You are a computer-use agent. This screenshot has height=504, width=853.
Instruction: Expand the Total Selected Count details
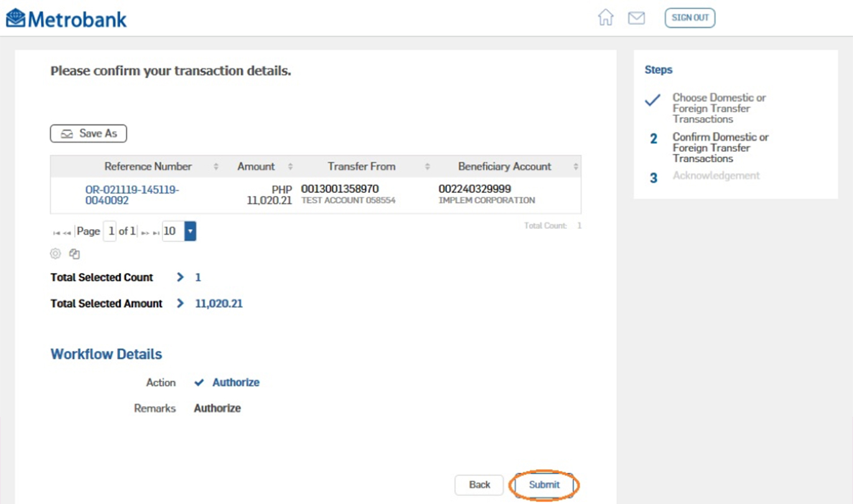pyautogui.click(x=180, y=278)
